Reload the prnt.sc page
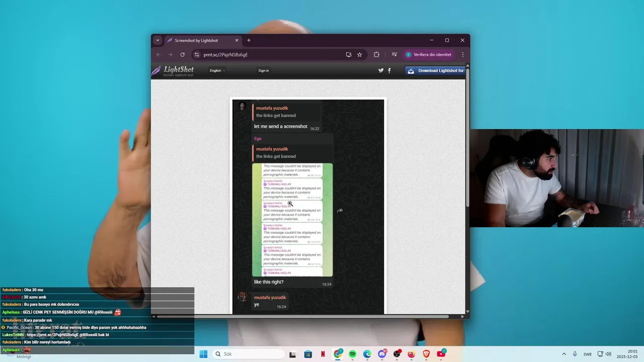Viewport: 644px width, 362px height. pyautogui.click(x=182, y=54)
